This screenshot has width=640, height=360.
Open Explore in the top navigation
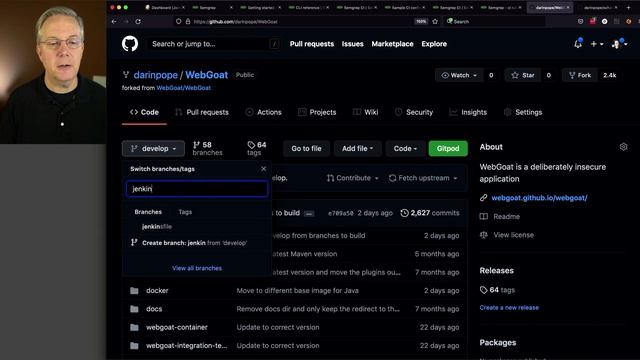coord(434,44)
